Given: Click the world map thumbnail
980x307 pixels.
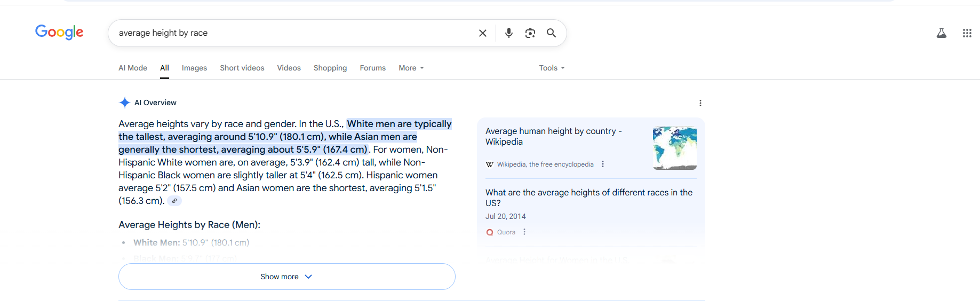Looking at the screenshot, I should click(675, 148).
